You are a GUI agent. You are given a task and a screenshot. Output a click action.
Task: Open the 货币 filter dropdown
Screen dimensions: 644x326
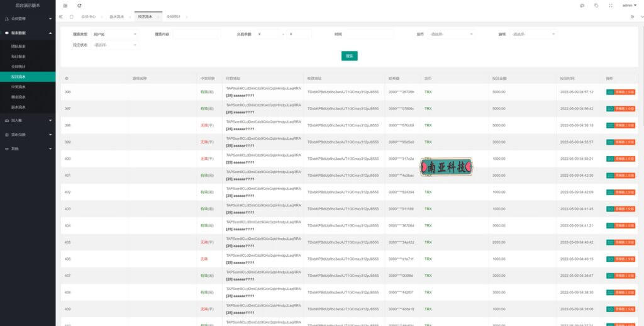click(451, 34)
